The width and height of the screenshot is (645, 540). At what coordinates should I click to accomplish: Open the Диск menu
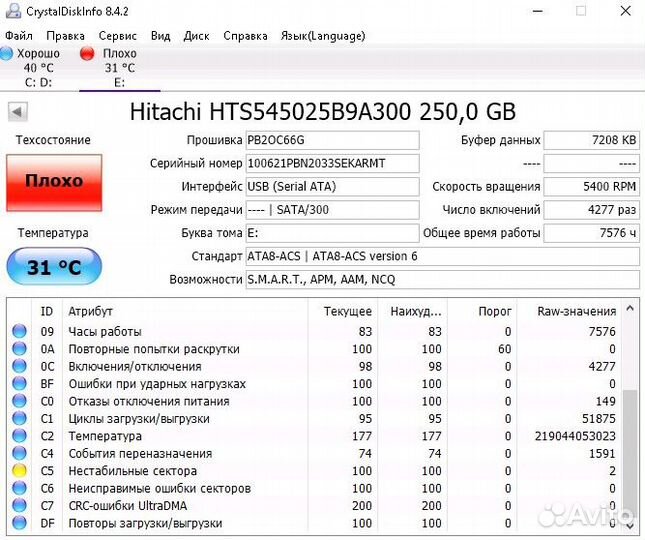(196, 36)
